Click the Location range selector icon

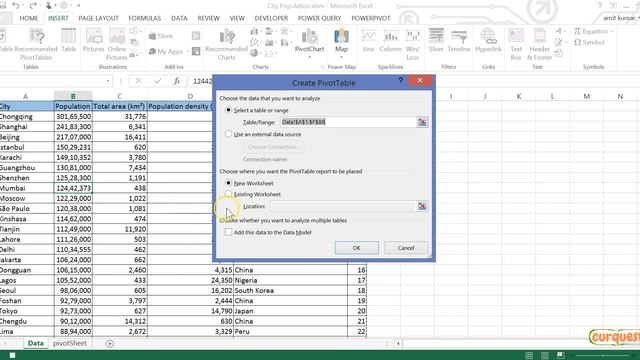[422, 206]
